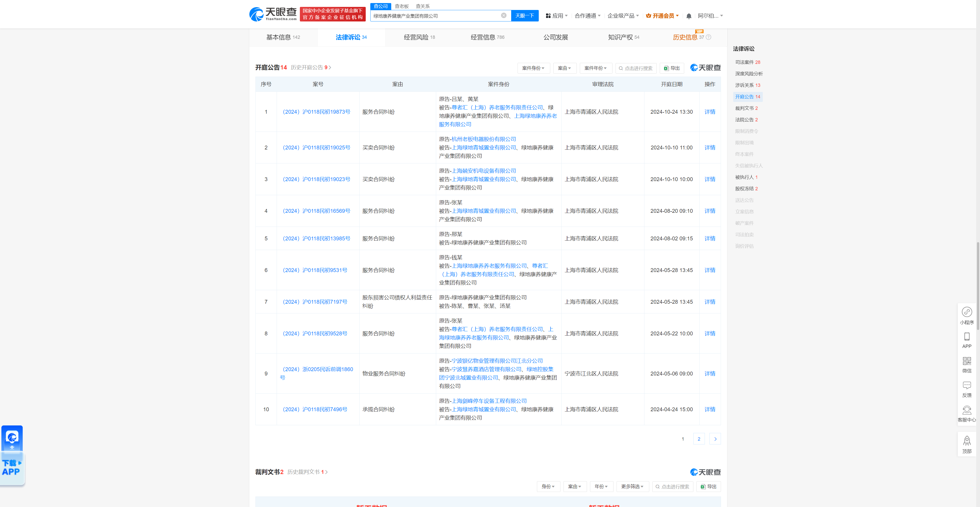This screenshot has width=980, height=507.
Task: Switch to the 知识产权 tab
Action: [623, 37]
